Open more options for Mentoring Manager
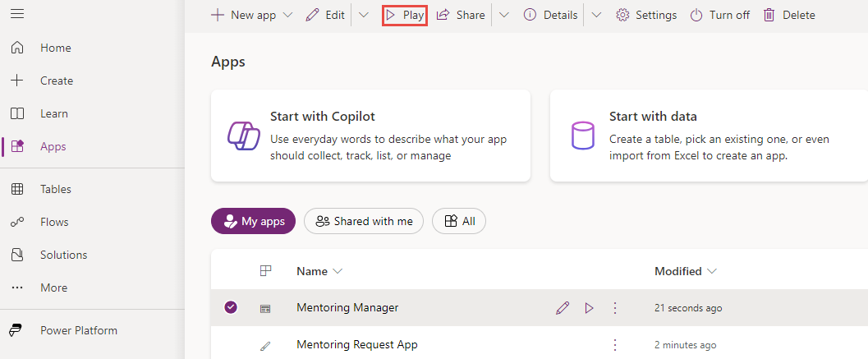This screenshot has width=868, height=359. [x=615, y=308]
